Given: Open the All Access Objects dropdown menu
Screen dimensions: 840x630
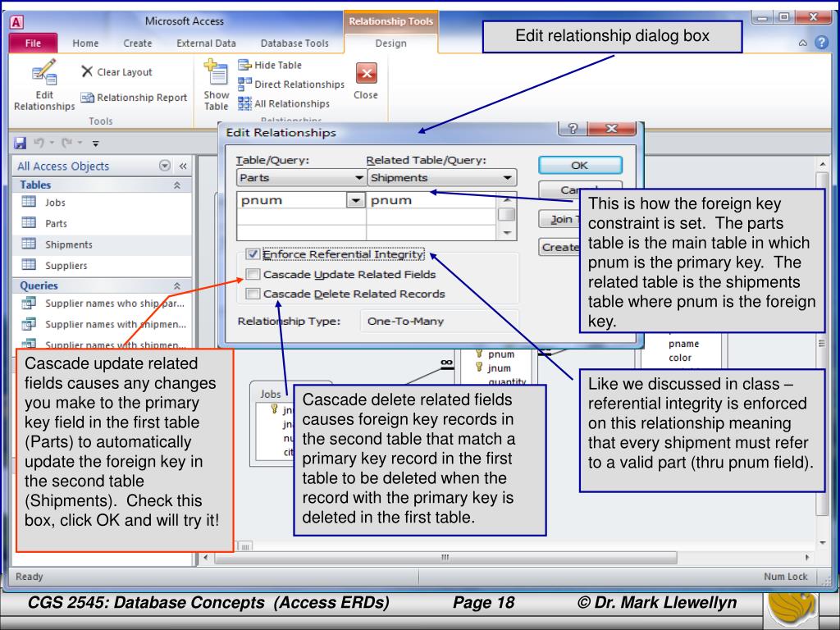Looking at the screenshot, I should click(165, 166).
